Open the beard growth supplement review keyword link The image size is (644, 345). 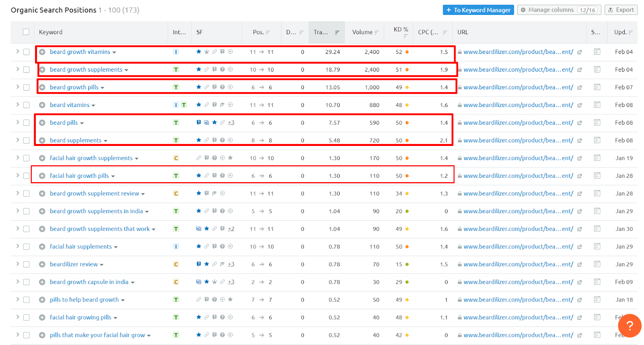tap(94, 193)
